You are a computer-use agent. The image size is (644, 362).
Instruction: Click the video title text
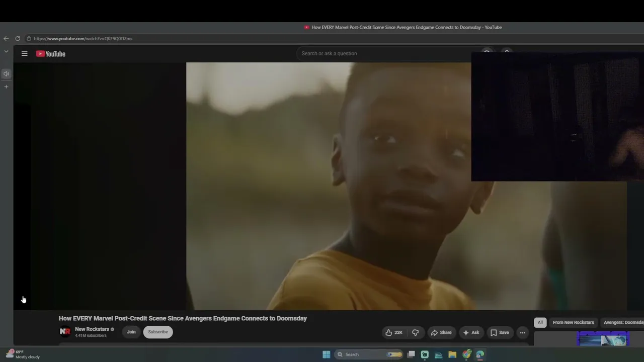tap(183, 318)
